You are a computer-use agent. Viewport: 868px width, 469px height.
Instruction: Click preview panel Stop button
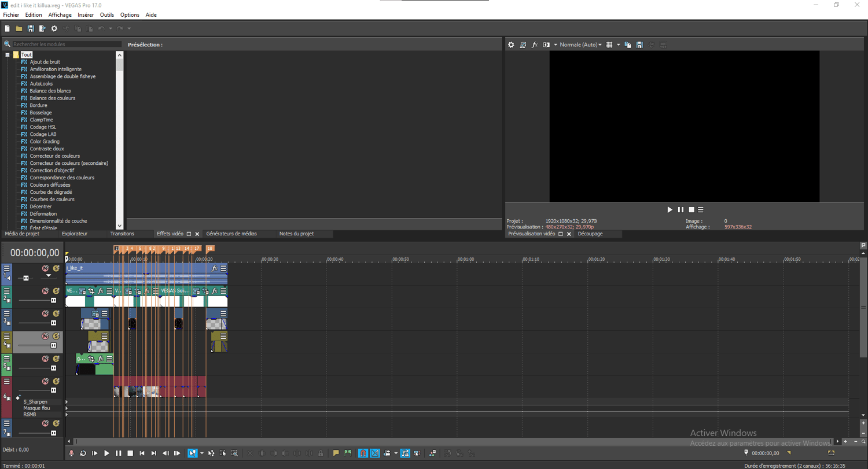[691, 209]
